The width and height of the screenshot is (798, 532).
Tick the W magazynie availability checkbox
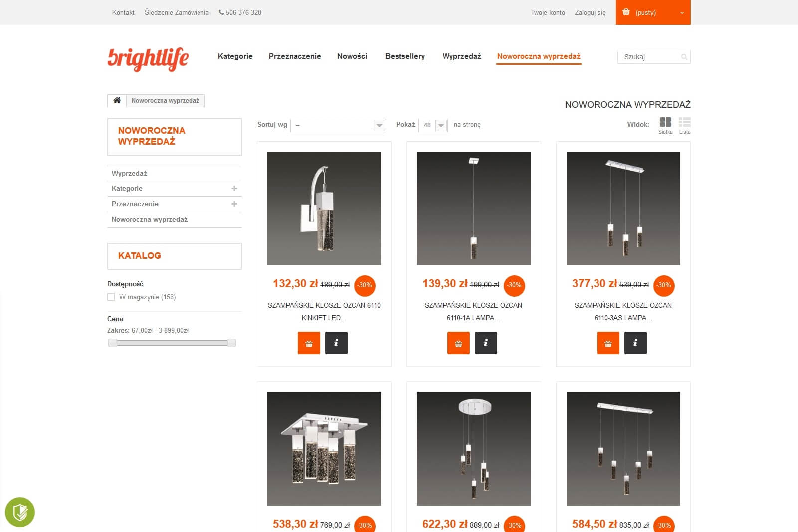click(111, 297)
